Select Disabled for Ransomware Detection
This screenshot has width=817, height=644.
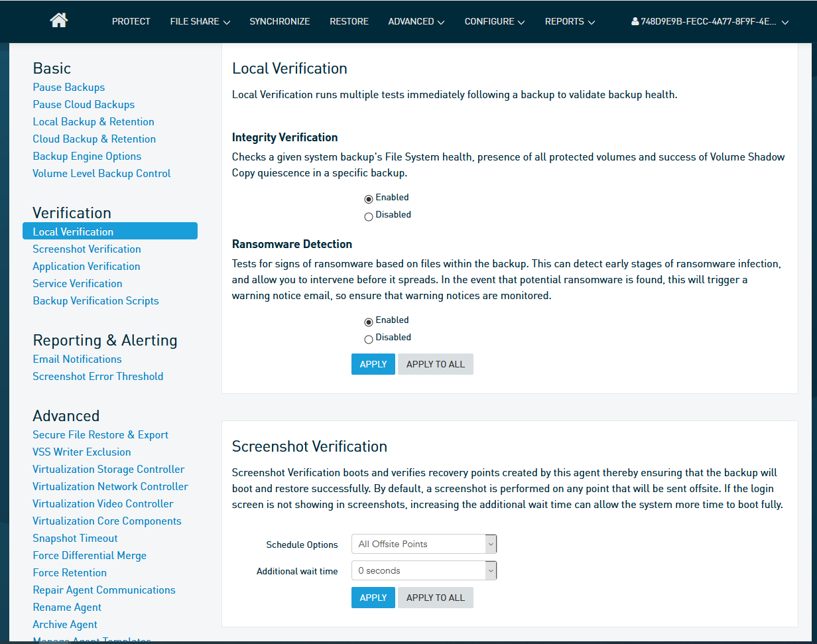[x=369, y=339]
